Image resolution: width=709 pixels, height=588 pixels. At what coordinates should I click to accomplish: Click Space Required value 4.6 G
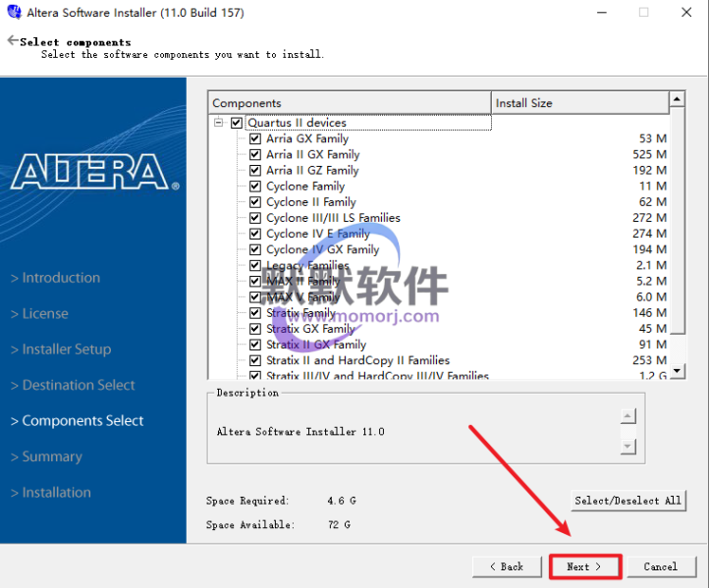(x=342, y=501)
